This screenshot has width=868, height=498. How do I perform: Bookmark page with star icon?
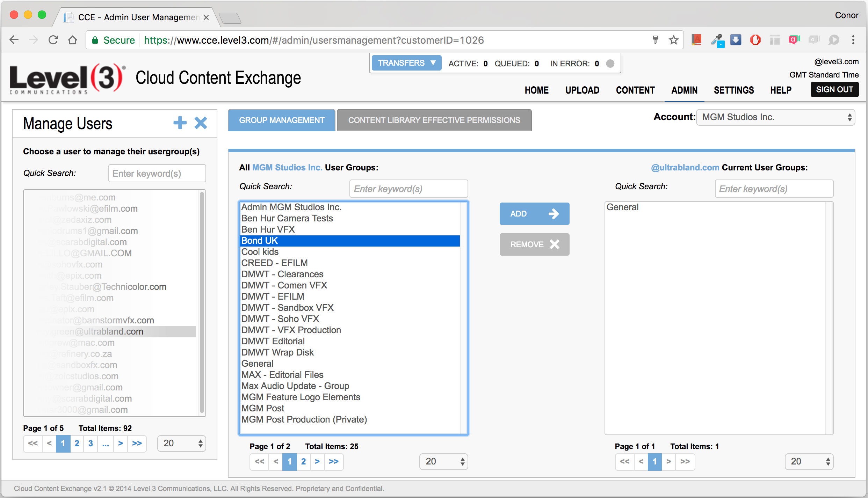coord(673,40)
